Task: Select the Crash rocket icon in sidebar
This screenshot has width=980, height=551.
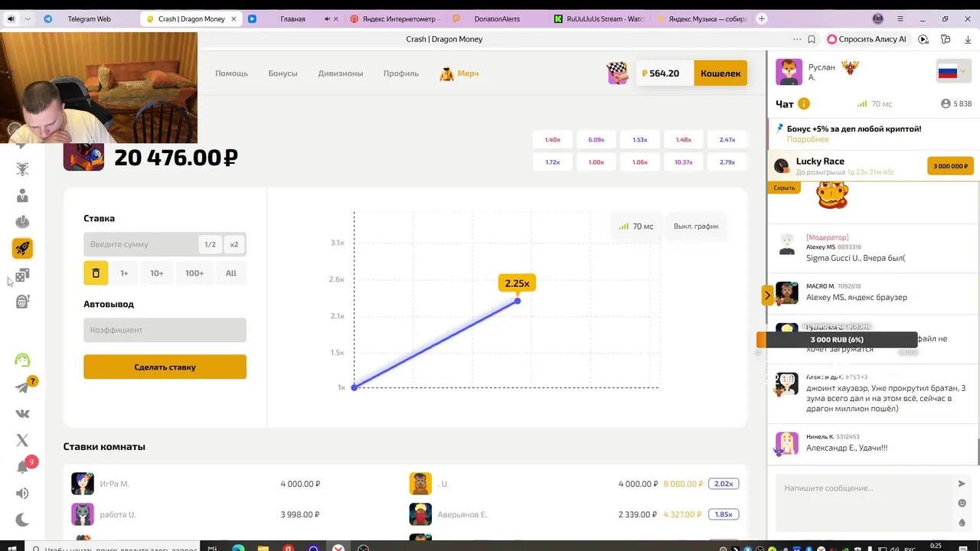Action: (22, 248)
